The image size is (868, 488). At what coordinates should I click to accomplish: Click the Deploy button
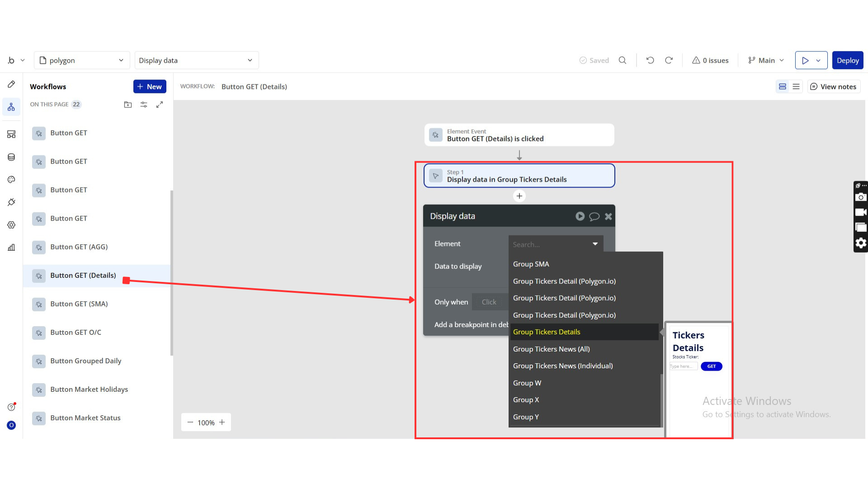(x=847, y=60)
